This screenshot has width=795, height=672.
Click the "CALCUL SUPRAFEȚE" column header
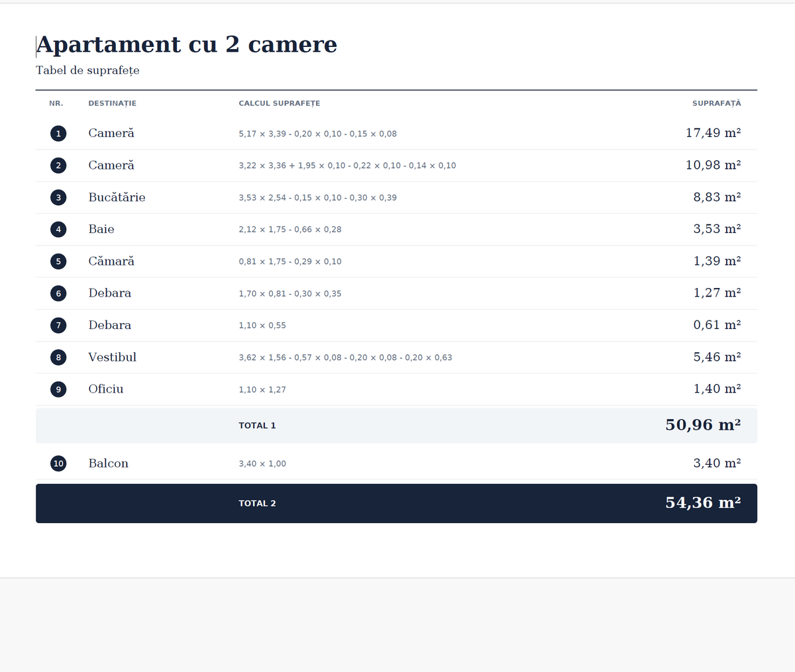[x=280, y=103]
